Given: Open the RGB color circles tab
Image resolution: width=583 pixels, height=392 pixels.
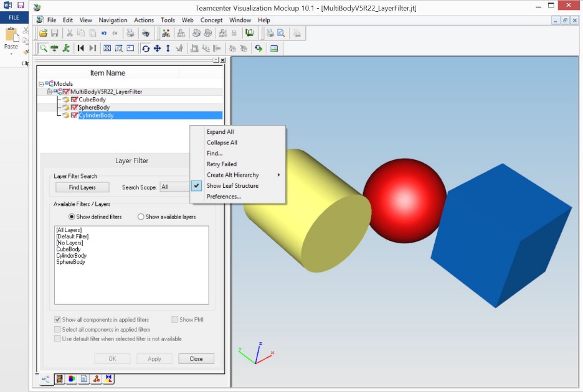Looking at the screenshot, I should pyautogui.click(x=72, y=379).
